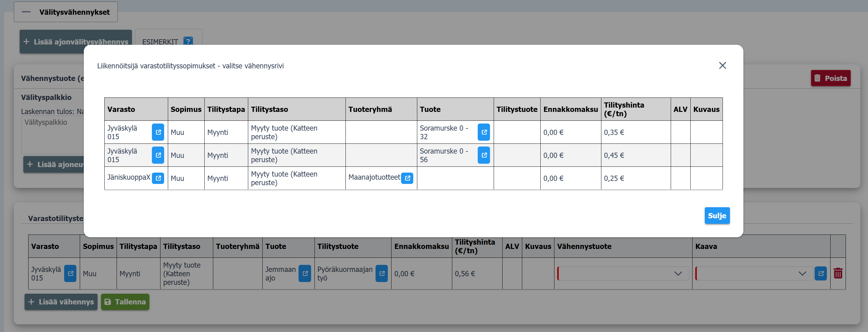Click the red Poista button
This screenshot has height=332, width=868.
click(x=830, y=78)
